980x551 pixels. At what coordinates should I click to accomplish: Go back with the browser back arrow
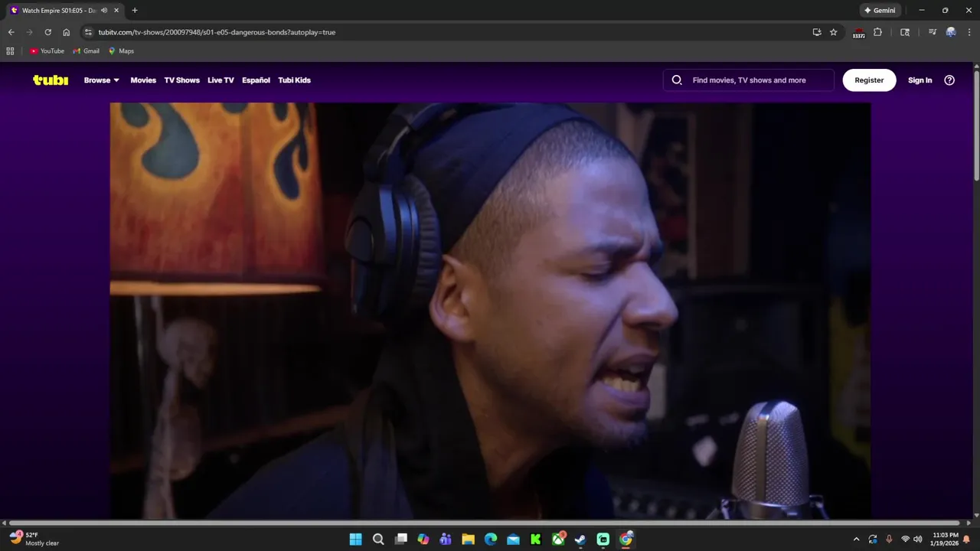point(11,32)
